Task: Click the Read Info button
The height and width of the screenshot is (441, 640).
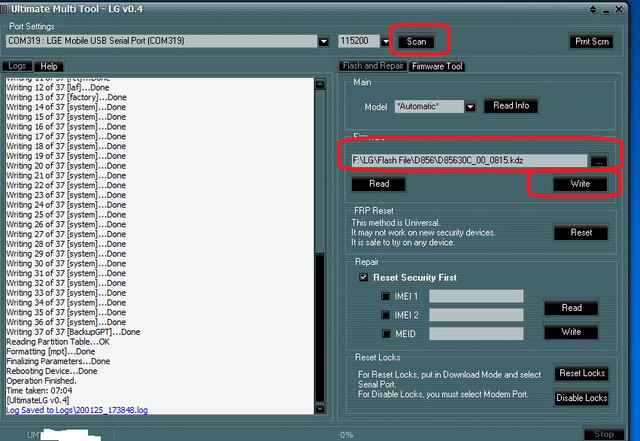Action: tap(511, 105)
